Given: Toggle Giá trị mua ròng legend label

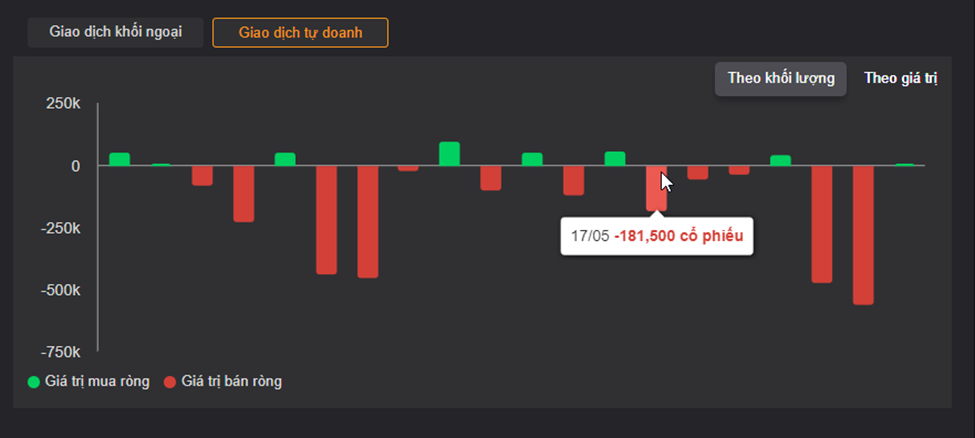Looking at the screenshot, I should coord(97,381).
